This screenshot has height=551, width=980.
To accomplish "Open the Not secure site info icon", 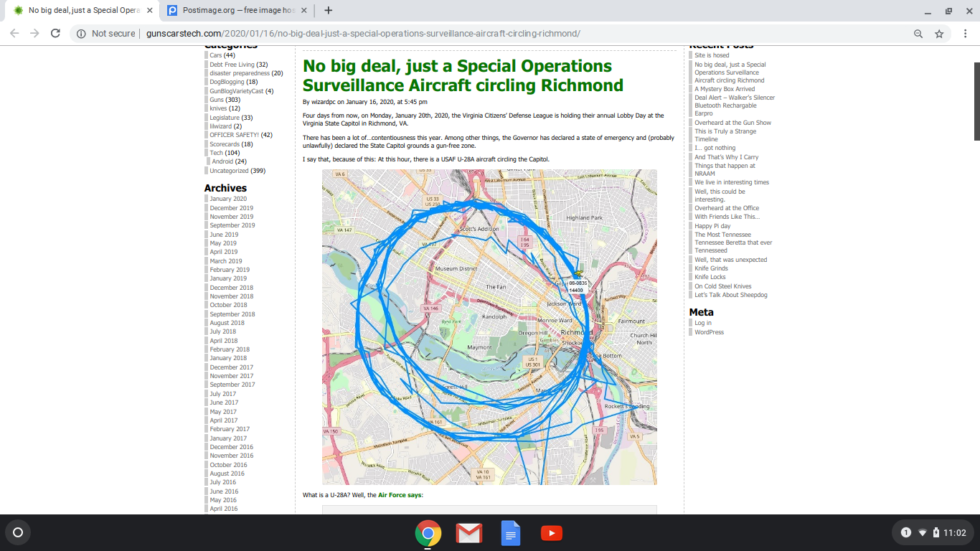I will [81, 34].
